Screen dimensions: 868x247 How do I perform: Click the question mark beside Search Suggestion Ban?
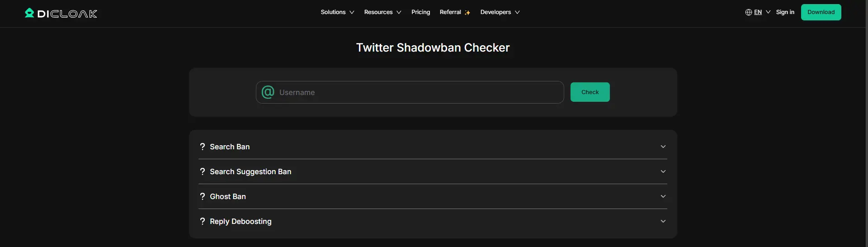[x=203, y=171]
